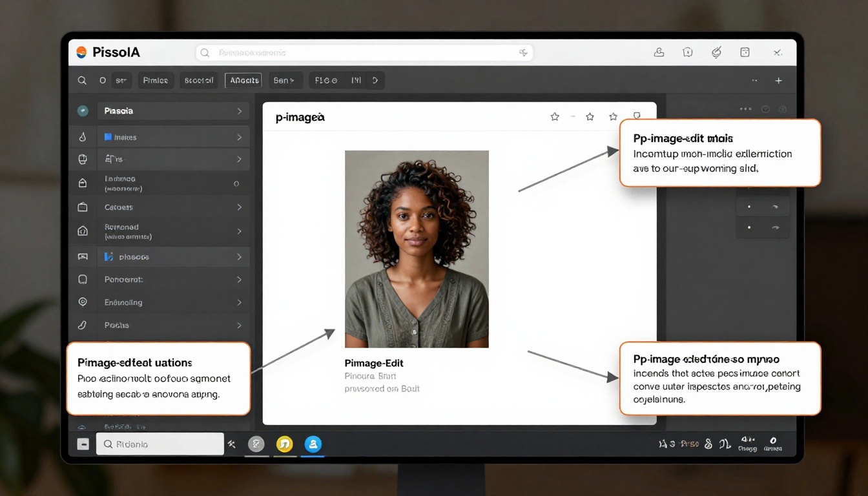This screenshot has height=496, width=868.
Task: Click the brush compose icon in header
Action: coord(716,52)
